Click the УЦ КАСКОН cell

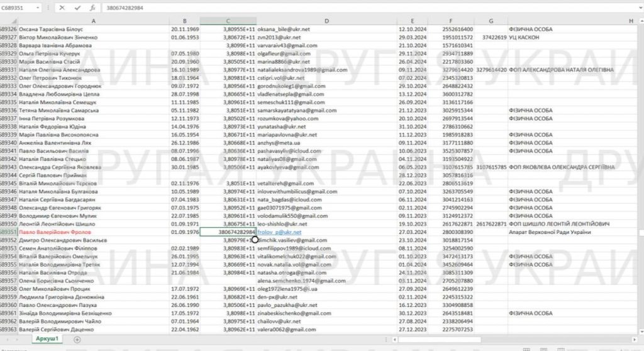coord(527,38)
